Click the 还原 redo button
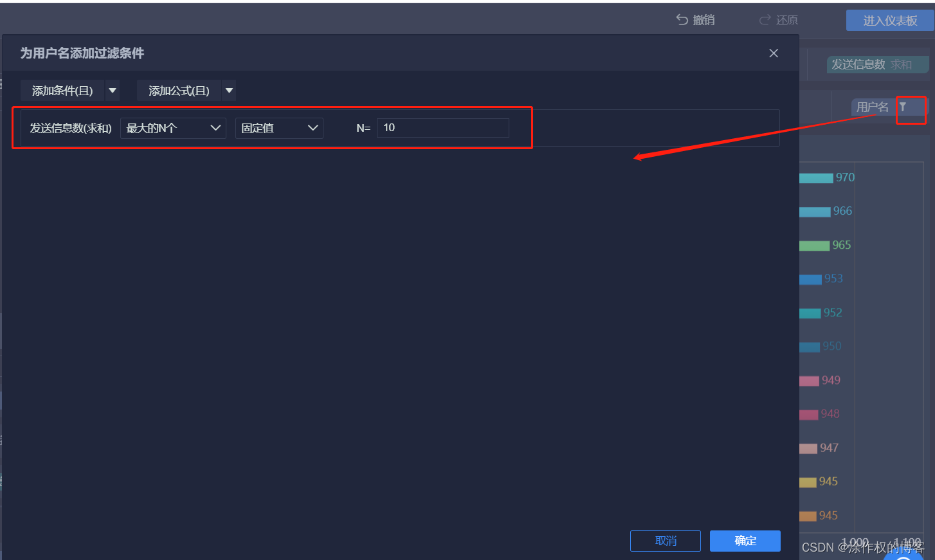This screenshot has width=935, height=560. (x=779, y=20)
